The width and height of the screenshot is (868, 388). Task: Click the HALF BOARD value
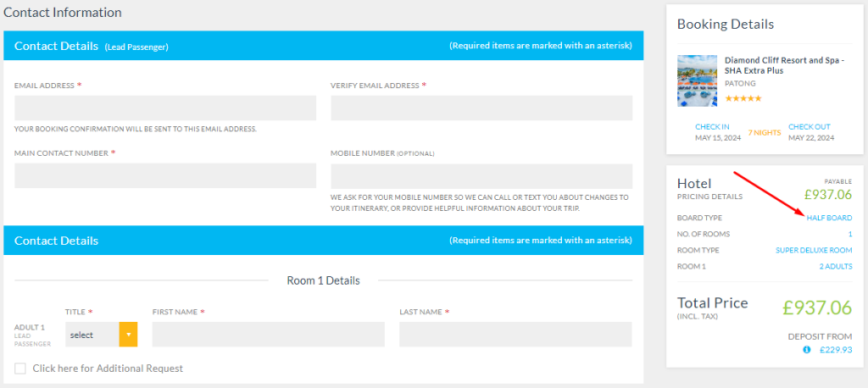(x=829, y=218)
